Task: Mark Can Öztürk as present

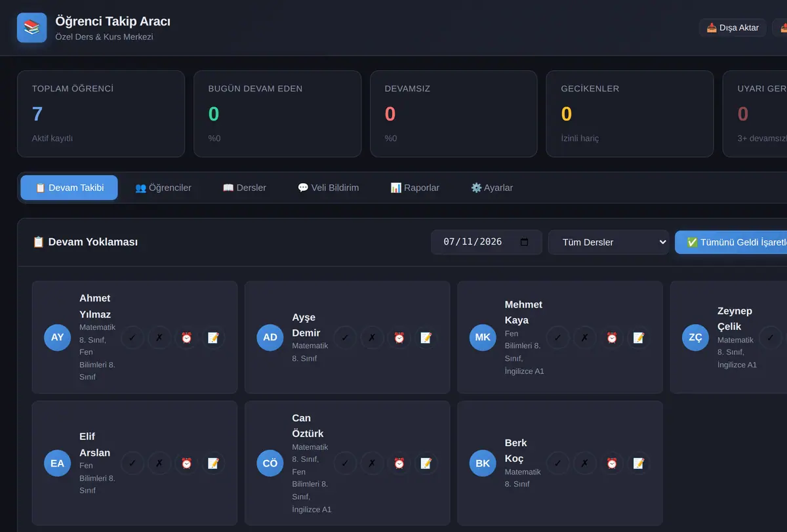Action: click(345, 463)
